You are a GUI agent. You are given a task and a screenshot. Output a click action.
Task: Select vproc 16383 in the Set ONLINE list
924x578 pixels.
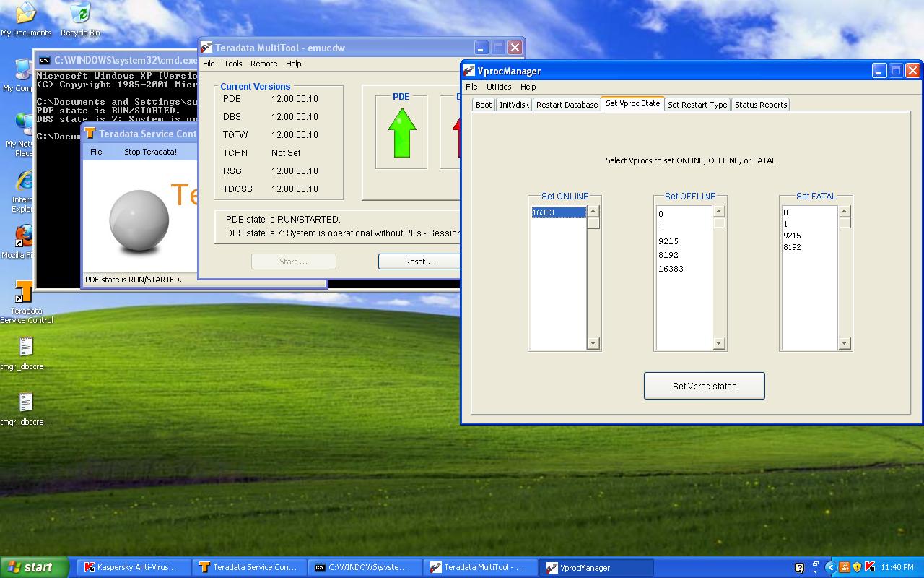pos(559,212)
